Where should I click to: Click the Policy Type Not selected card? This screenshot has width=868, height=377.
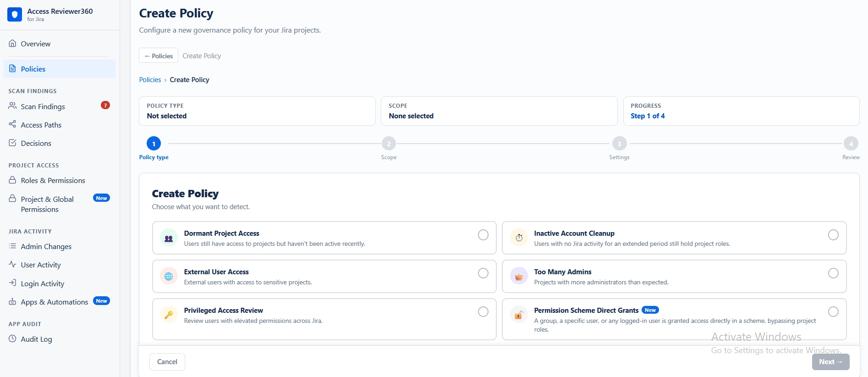tap(257, 111)
